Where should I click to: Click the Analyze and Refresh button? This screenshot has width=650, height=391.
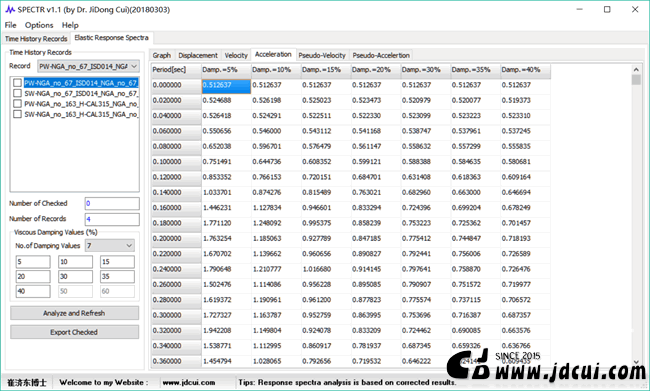pos(74,313)
